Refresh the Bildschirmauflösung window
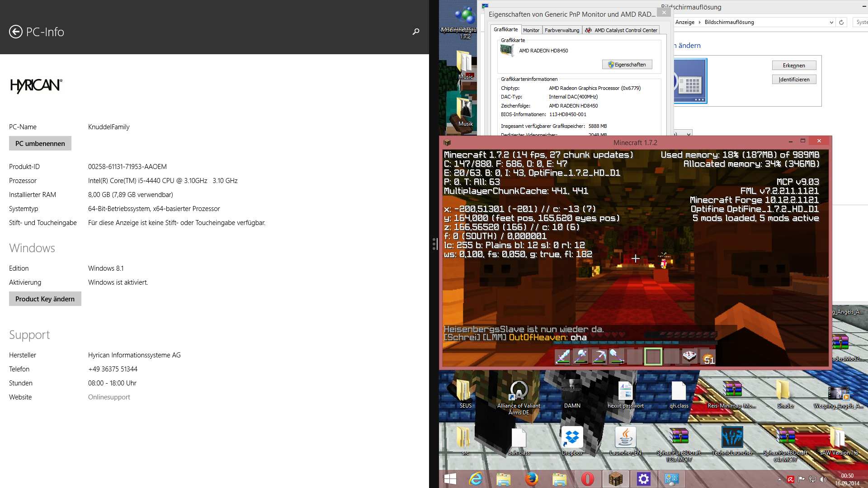 [841, 22]
